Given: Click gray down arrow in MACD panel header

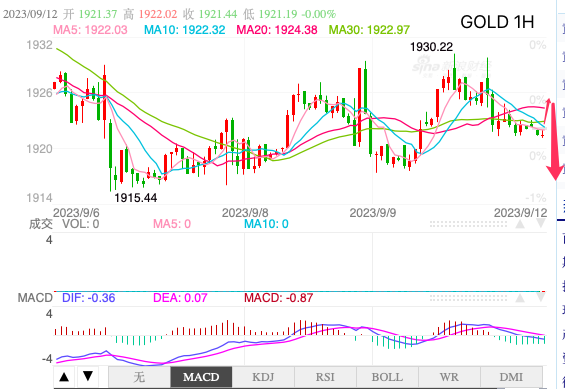Looking at the screenshot, I should coord(540,298).
